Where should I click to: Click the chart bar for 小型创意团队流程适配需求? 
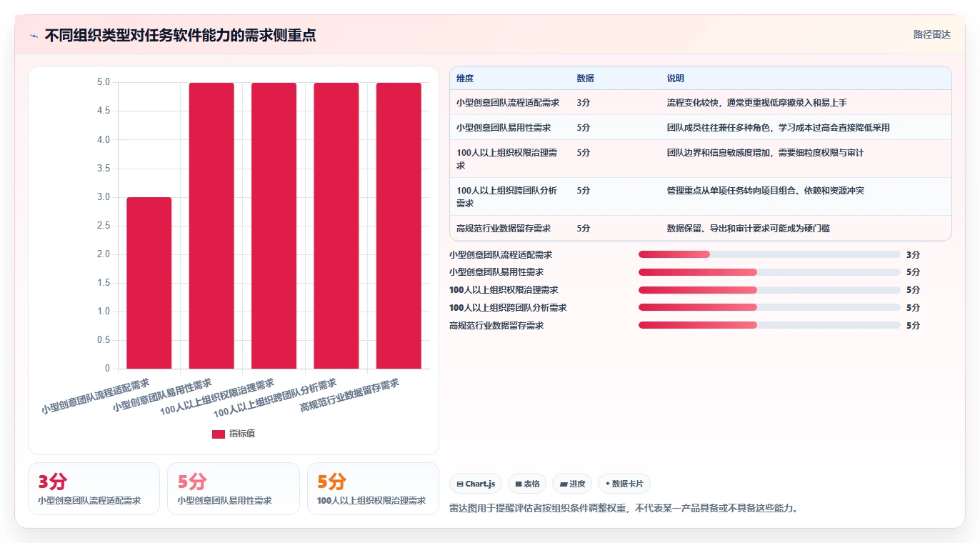point(149,283)
